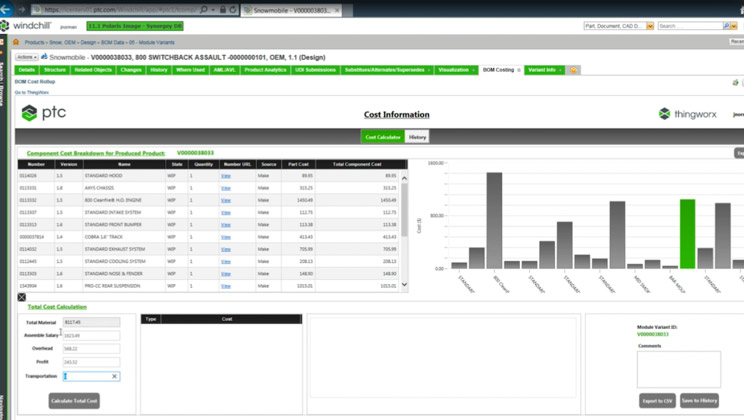Click the thingworx logo
Image resolution: width=744 pixels, height=420 pixels.
click(x=688, y=114)
